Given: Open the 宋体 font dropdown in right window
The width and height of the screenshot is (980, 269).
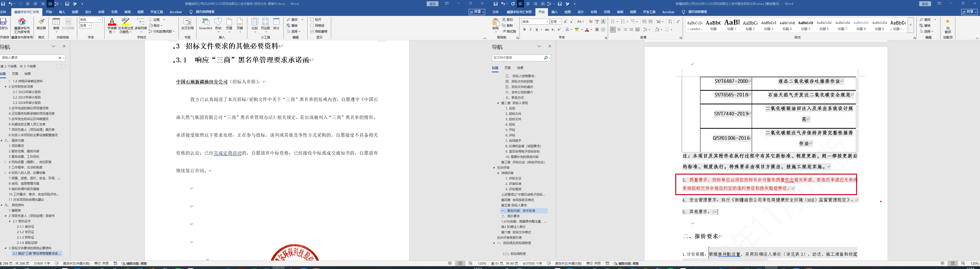Looking at the screenshot, I should pos(547,22).
